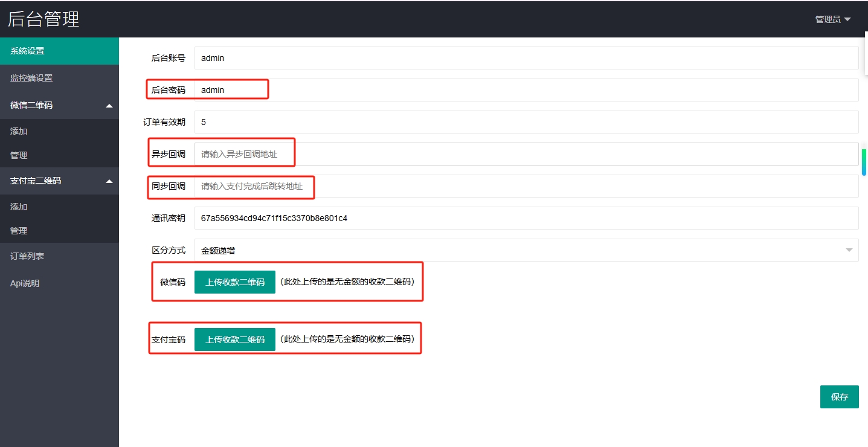Open 监控端设置 in the sidebar

[x=59, y=78]
